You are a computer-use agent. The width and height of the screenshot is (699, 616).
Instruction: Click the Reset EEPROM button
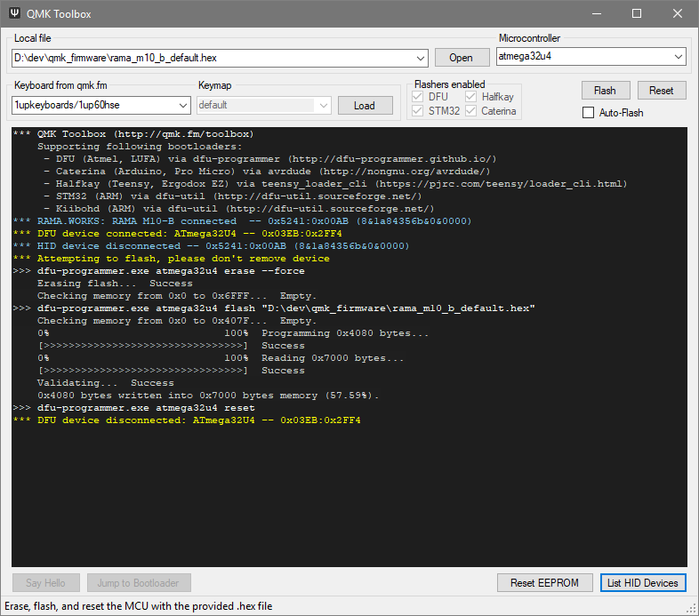tap(545, 583)
